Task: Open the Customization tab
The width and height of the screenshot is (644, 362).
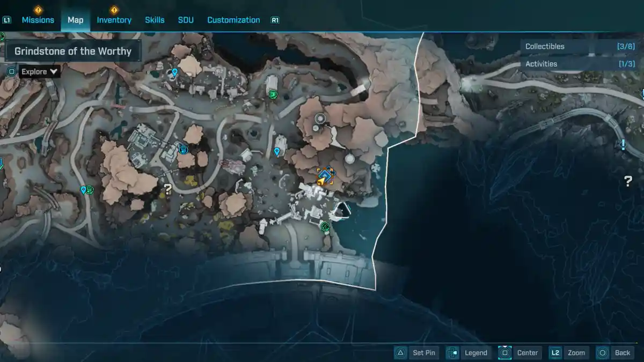Action: point(233,20)
